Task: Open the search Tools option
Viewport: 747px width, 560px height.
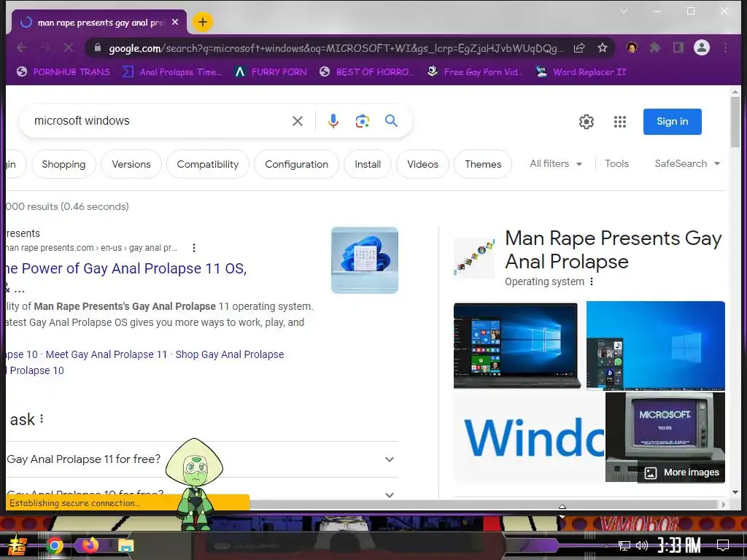Action: pos(616,164)
